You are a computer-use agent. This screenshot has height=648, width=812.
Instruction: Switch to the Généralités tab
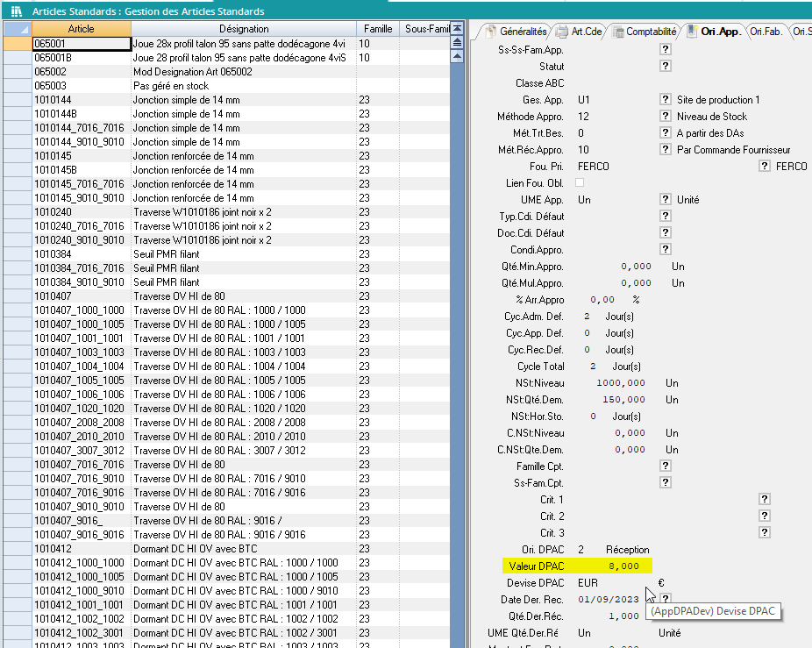517,32
